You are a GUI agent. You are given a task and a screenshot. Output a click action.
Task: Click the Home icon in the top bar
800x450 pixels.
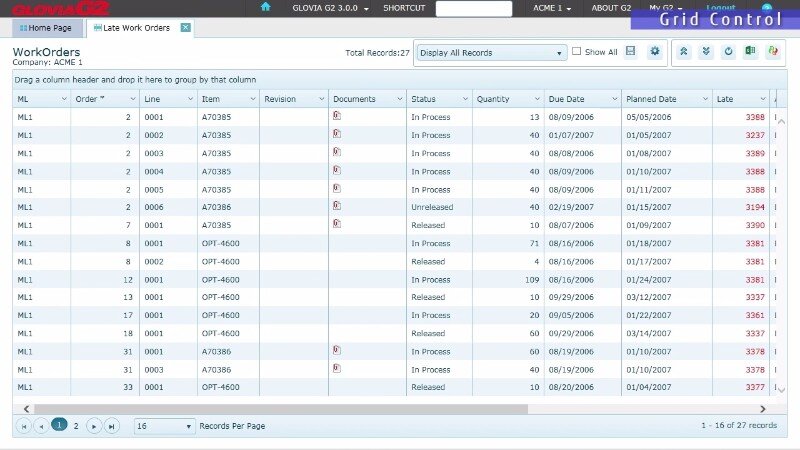[x=265, y=7]
